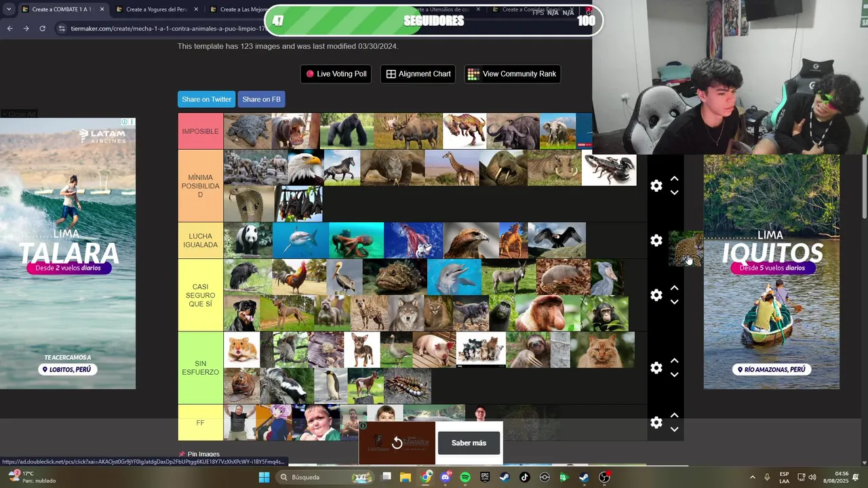The image size is (868, 488).
Task: Open settings gear for MÍNIMA POSIBILIDAD tier
Action: pos(656,186)
